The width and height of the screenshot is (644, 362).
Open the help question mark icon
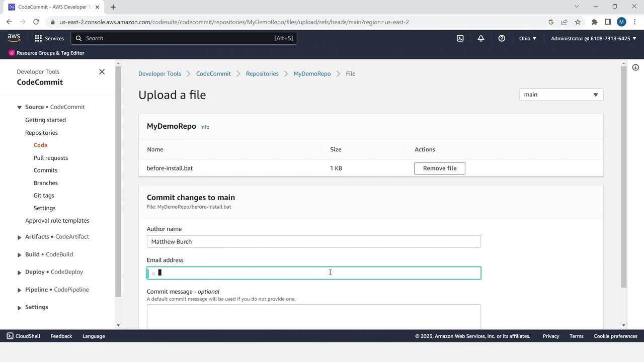pyautogui.click(x=502, y=38)
